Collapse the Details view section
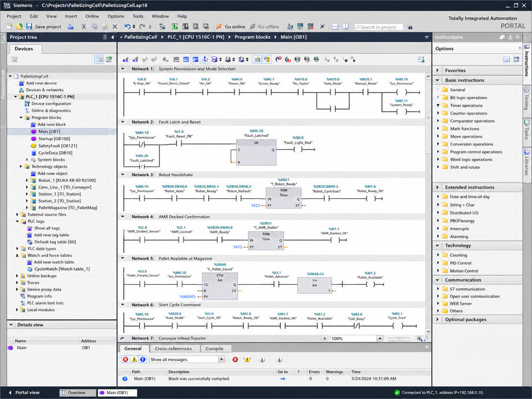This screenshot has height=399, width=532. (11, 325)
